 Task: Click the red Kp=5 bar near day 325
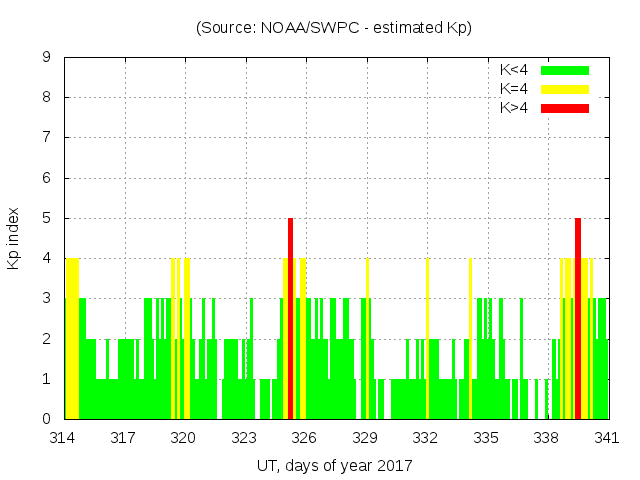(290, 318)
